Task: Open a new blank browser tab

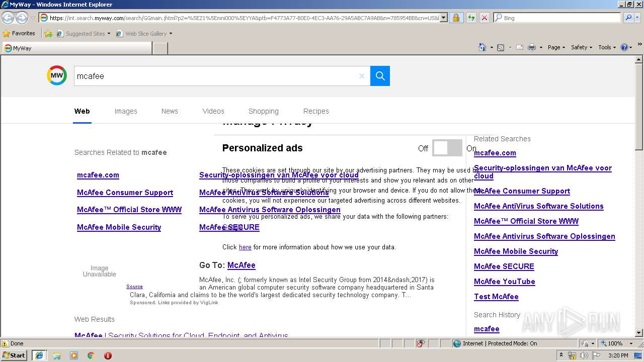Action: pos(160,48)
